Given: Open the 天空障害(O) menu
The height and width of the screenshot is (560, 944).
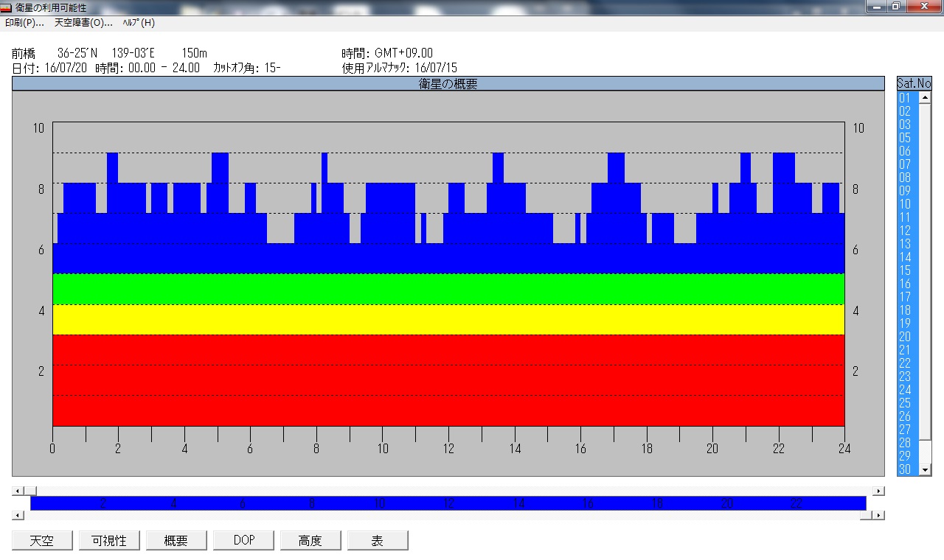Looking at the screenshot, I should [x=83, y=23].
